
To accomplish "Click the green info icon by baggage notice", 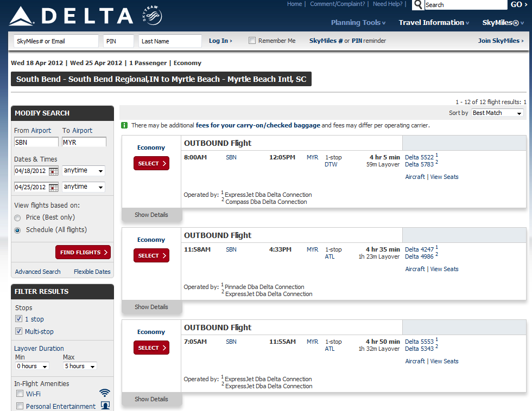I will [124, 125].
